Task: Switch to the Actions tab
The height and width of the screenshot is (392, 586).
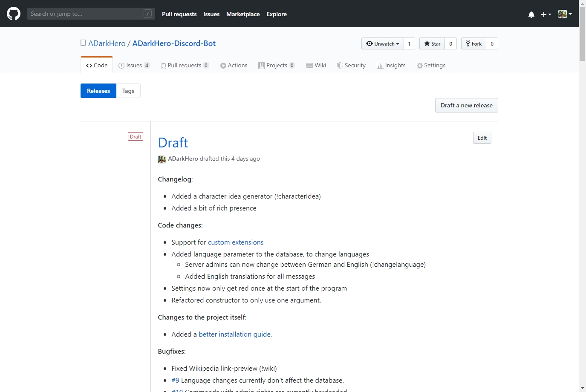Action: pos(234,65)
